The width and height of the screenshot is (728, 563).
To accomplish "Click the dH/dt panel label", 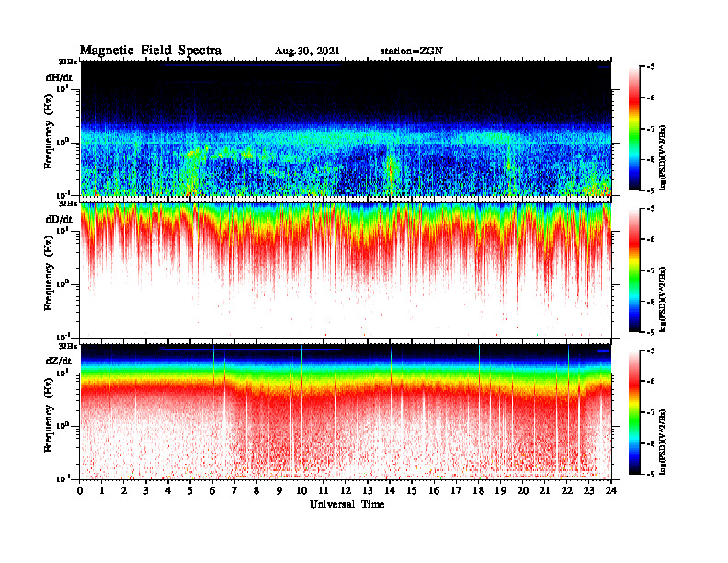I will pyautogui.click(x=59, y=78).
